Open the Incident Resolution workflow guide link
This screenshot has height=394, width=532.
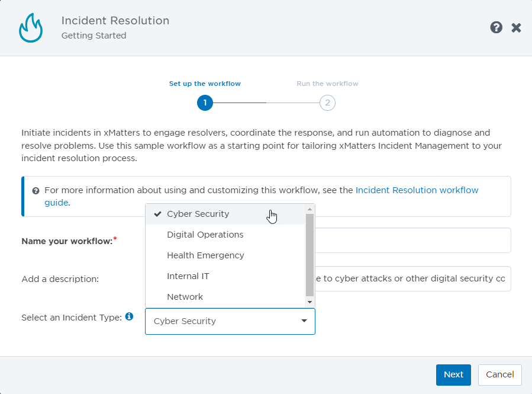tap(417, 190)
